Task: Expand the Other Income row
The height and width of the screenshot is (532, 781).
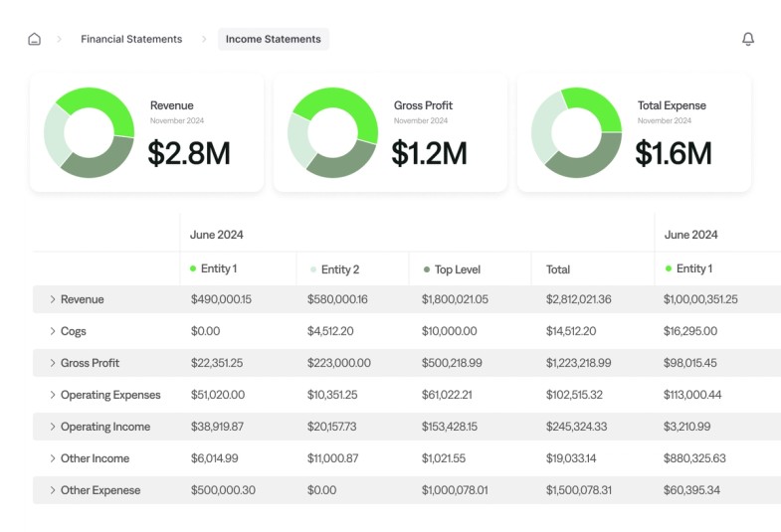Action: tap(53, 458)
